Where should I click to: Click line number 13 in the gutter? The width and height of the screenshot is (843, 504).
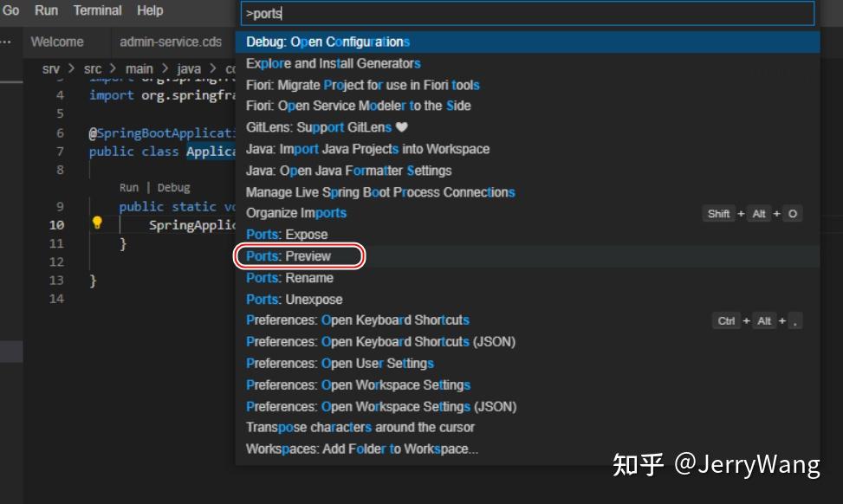(x=56, y=281)
